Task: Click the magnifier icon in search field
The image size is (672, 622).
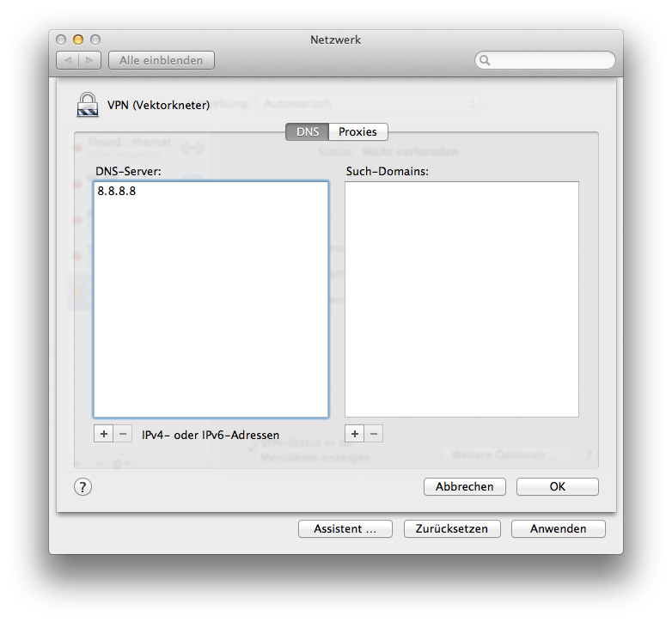Action: (x=485, y=60)
